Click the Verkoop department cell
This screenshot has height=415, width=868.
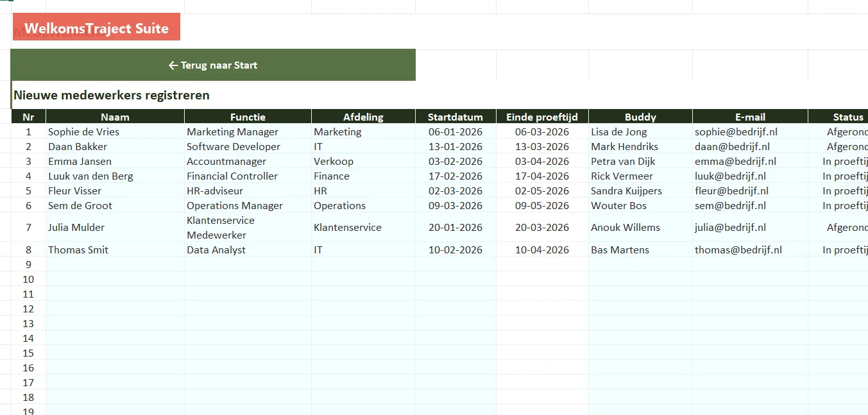coord(364,161)
